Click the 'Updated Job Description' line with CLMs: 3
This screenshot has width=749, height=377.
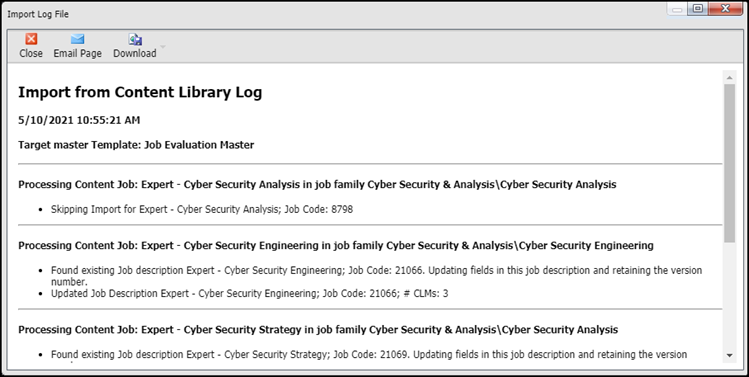250,293
